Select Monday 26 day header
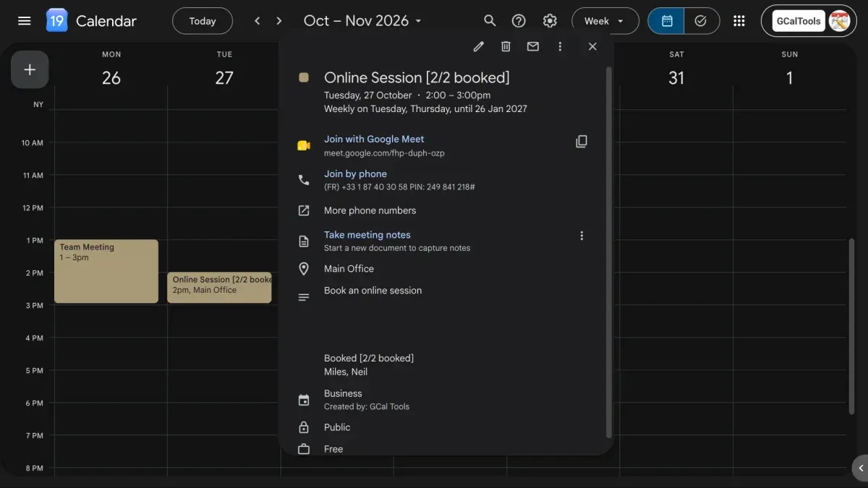This screenshot has height=488, width=868. [111, 70]
